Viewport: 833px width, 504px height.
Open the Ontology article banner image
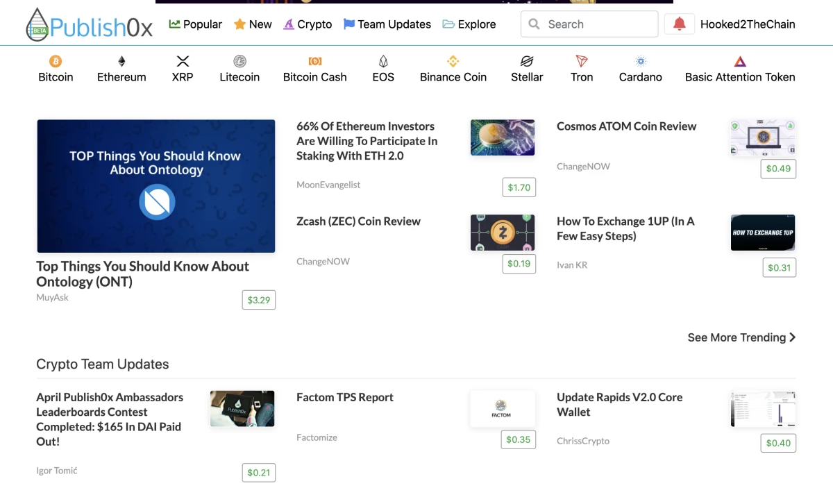(x=156, y=186)
